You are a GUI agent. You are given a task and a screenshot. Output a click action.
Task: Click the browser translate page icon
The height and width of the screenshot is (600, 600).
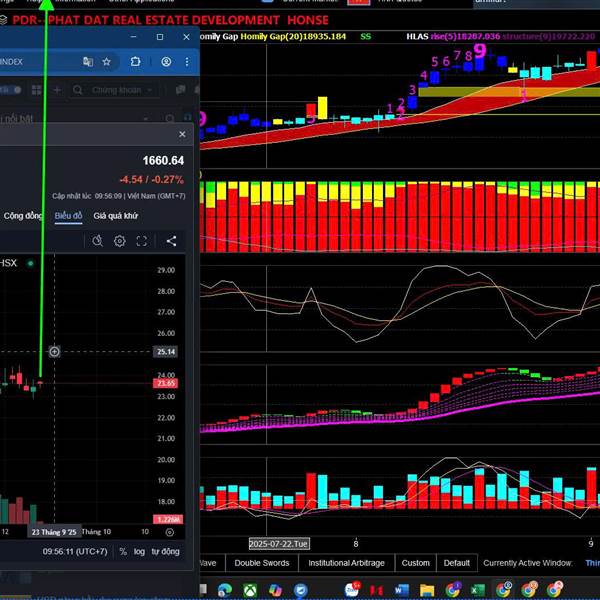[88, 62]
